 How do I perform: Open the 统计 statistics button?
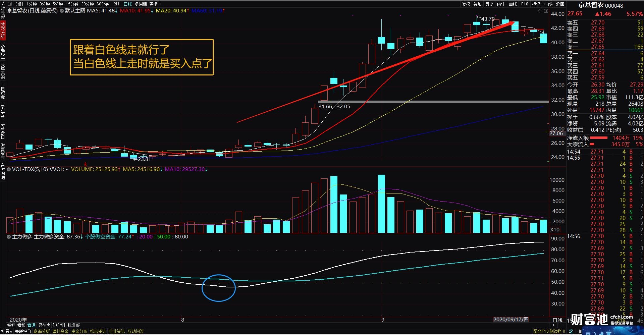pos(501,4)
